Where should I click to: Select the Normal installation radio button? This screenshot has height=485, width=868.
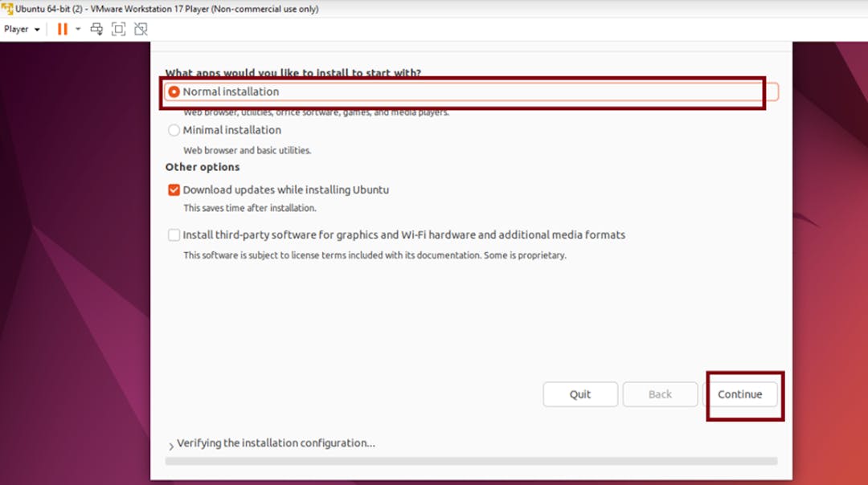coord(174,91)
